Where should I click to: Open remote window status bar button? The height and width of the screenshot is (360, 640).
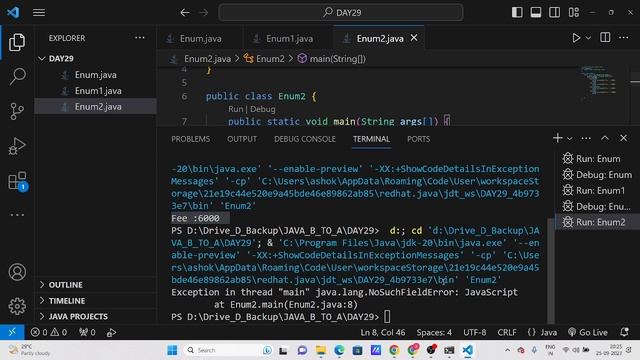pyautogui.click(x=12, y=332)
